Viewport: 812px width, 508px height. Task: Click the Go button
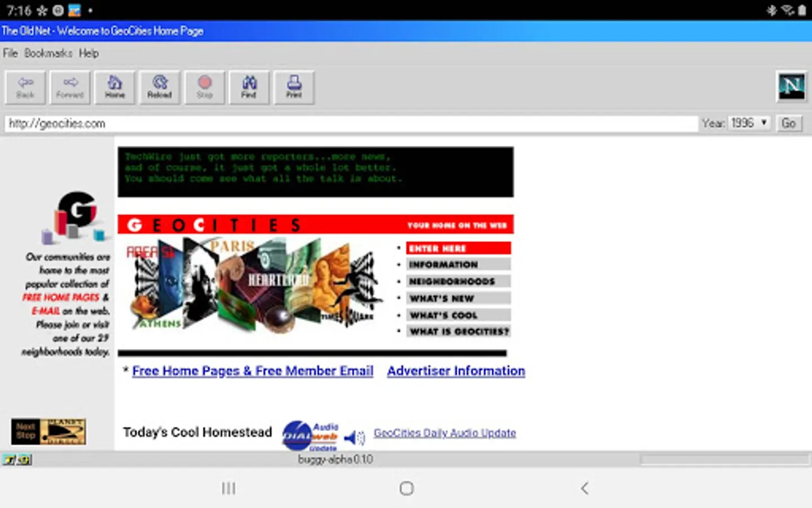click(x=789, y=123)
